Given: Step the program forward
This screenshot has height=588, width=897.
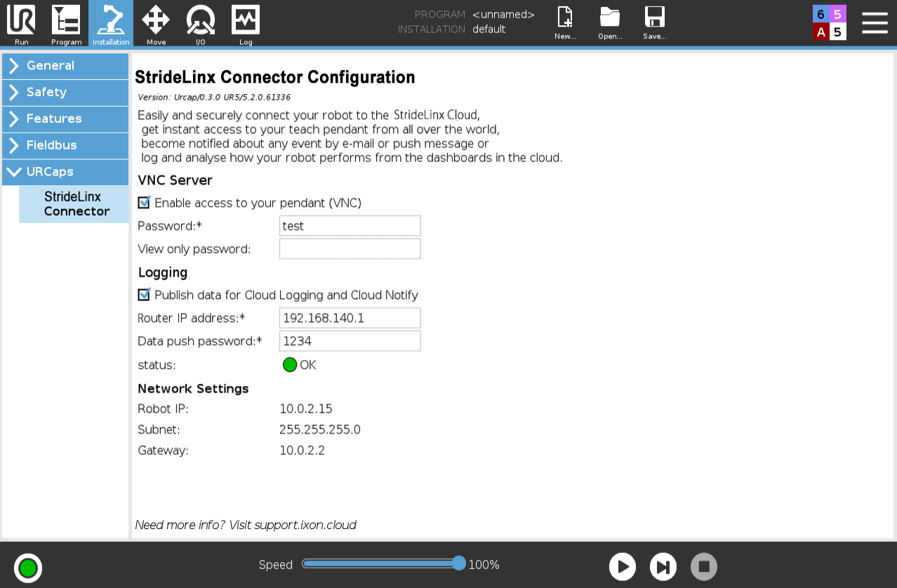Looking at the screenshot, I should point(663,567).
